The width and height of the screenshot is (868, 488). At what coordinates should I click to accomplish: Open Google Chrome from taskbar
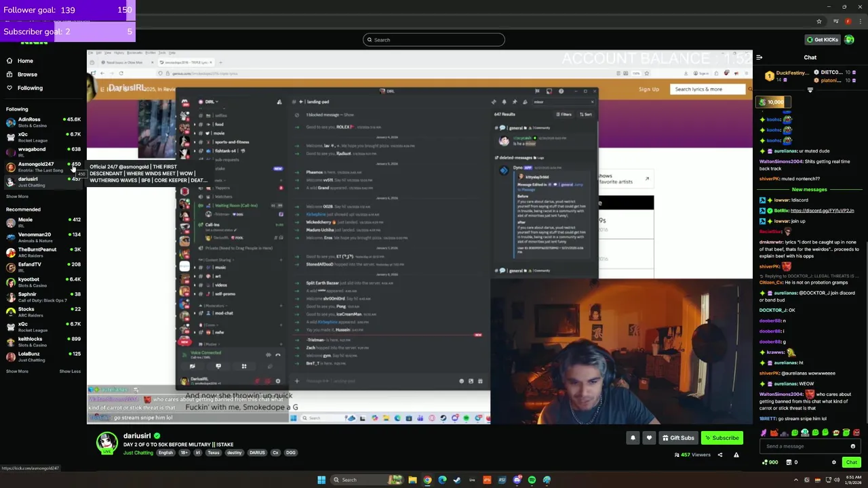coord(427,480)
